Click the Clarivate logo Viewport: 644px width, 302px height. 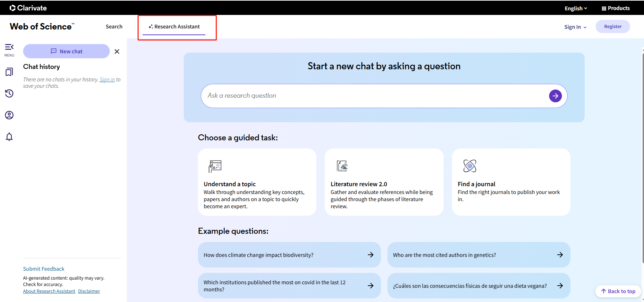[x=28, y=8]
